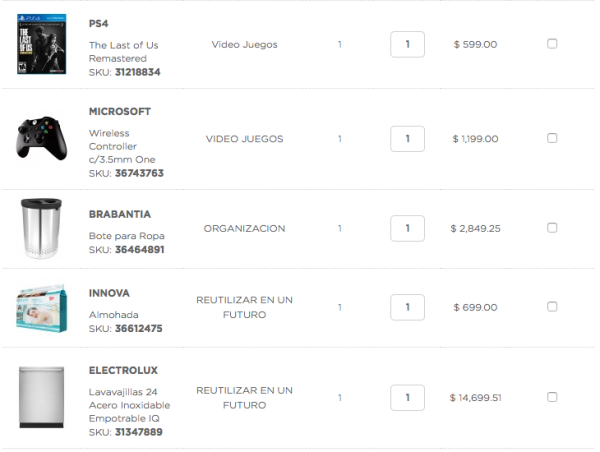
Task: Open The Last of Us game cover thumbnail
Action: pos(41,44)
